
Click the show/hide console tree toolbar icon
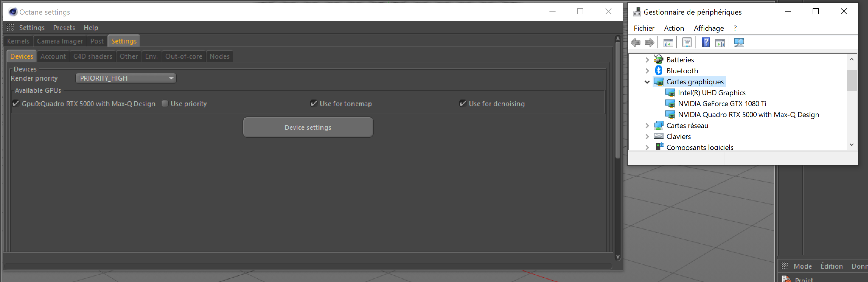pyautogui.click(x=668, y=43)
